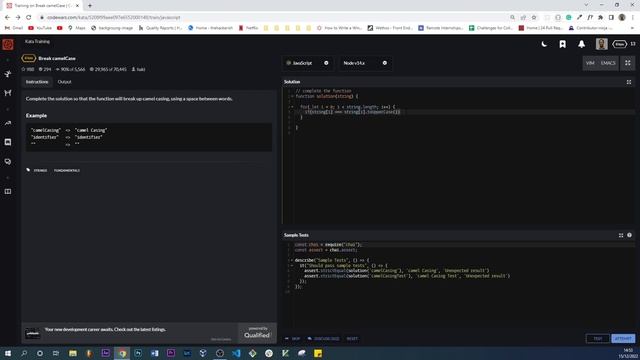This screenshot has height=360, width=640.
Task: Open the Kumite sidebar icon
Action: pos(8,93)
